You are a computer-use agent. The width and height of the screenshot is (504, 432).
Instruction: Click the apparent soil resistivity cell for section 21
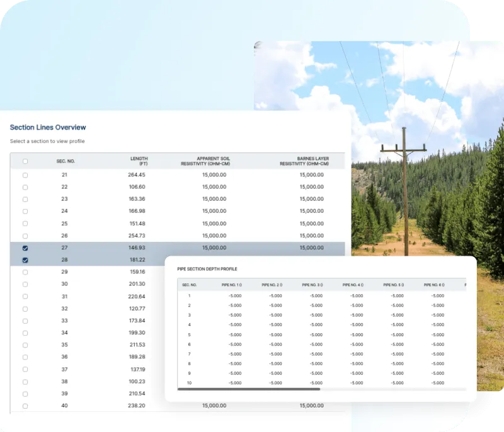point(214,174)
